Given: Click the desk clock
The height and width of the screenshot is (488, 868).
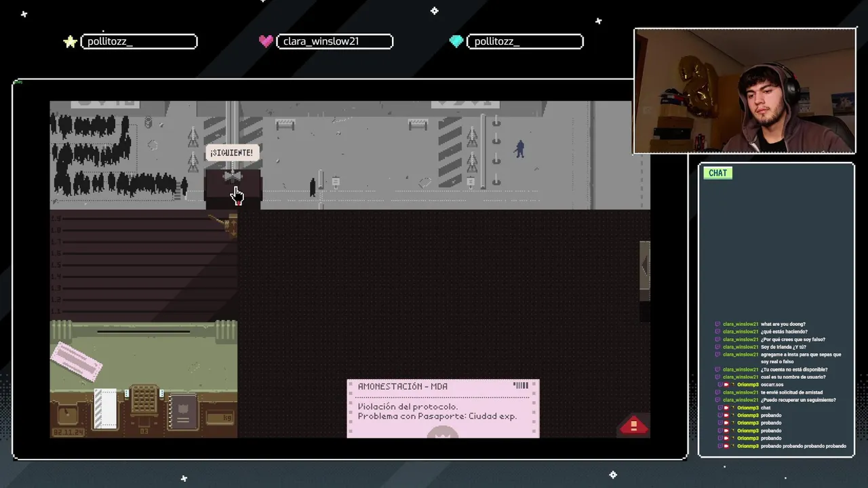Looking at the screenshot, I should [x=68, y=415].
